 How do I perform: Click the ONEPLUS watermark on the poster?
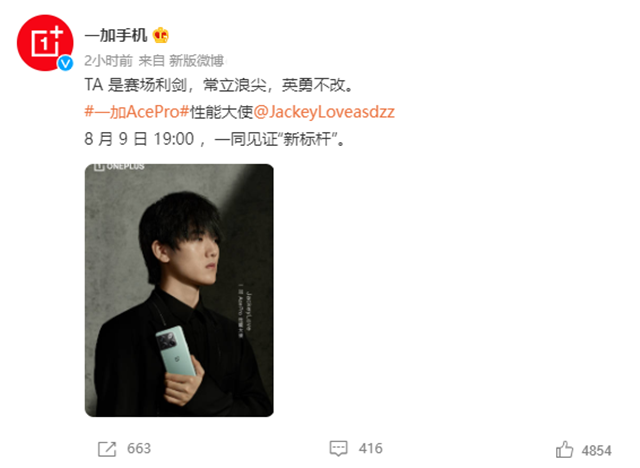(119, 166)
